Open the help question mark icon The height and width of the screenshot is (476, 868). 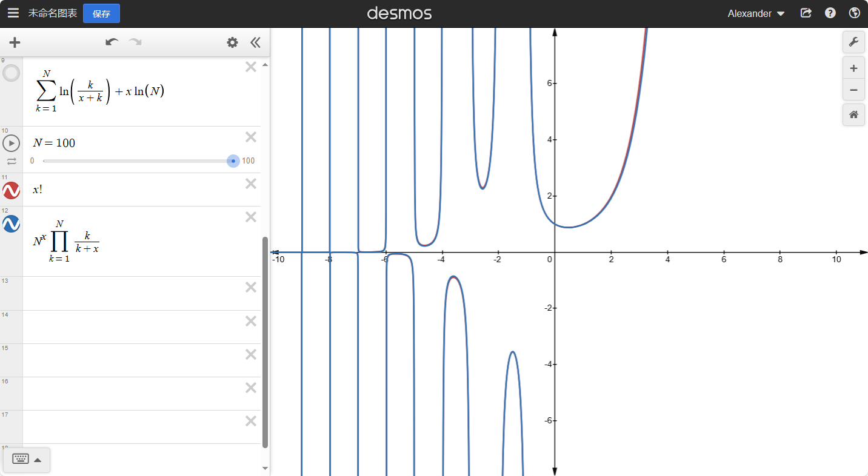pyautogui.click(x=830, y=13)
